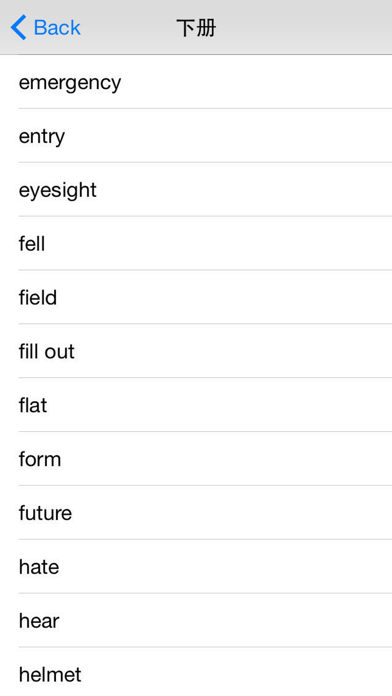This screenshot has height=696, width=392.
Task: Tap the 下册 navigation title
Action: pyautogui.click(x=196, y=28)
